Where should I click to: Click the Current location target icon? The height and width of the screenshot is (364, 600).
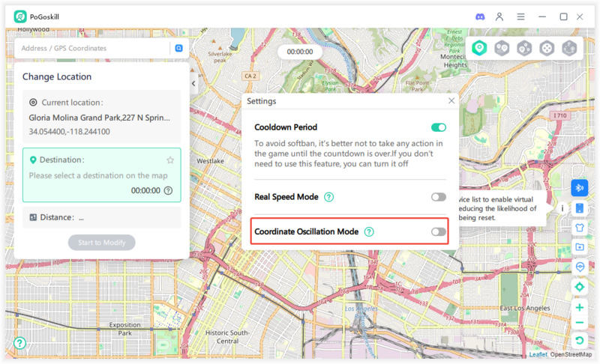pos(33,103)
